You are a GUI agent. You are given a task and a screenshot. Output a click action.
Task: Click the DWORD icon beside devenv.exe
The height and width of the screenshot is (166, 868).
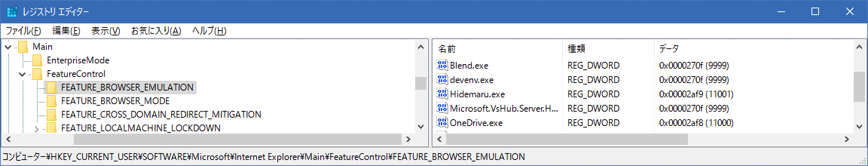click(442, 80)
